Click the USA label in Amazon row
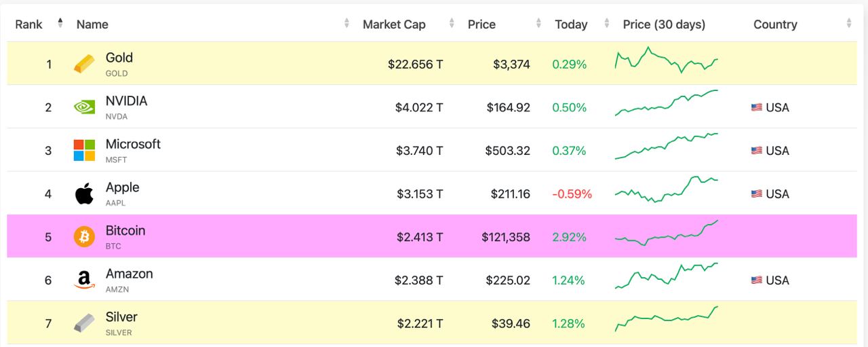The height and width of the screenshot is (347, 868). pyautogui.click(x=777, y=280)
